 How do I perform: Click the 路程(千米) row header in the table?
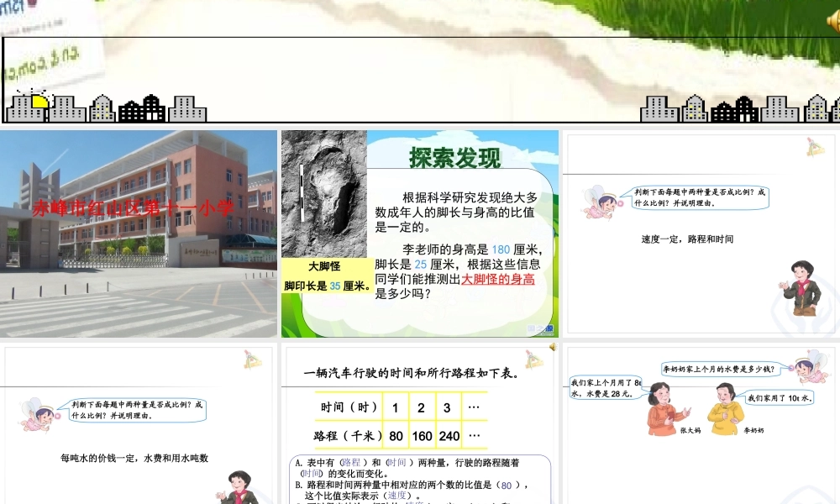pyautogui.click(x=349, y=436)
